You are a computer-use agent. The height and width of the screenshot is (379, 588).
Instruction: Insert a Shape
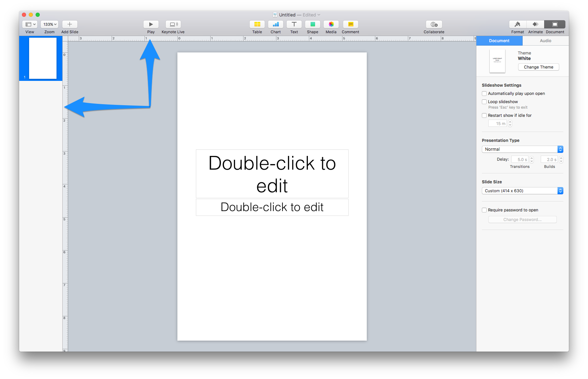[312, 24]
